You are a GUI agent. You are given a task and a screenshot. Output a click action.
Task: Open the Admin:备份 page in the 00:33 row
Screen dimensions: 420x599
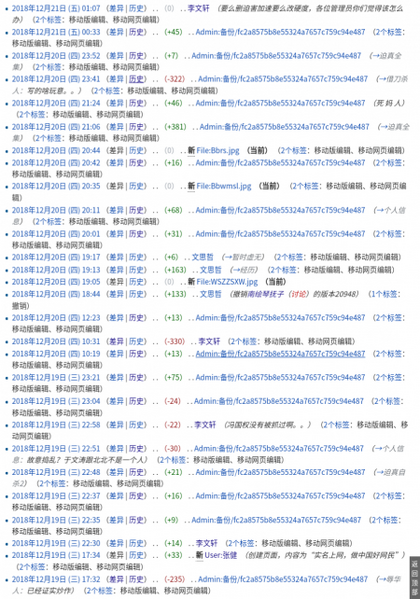pyautogui.click(x=280, y=32)
